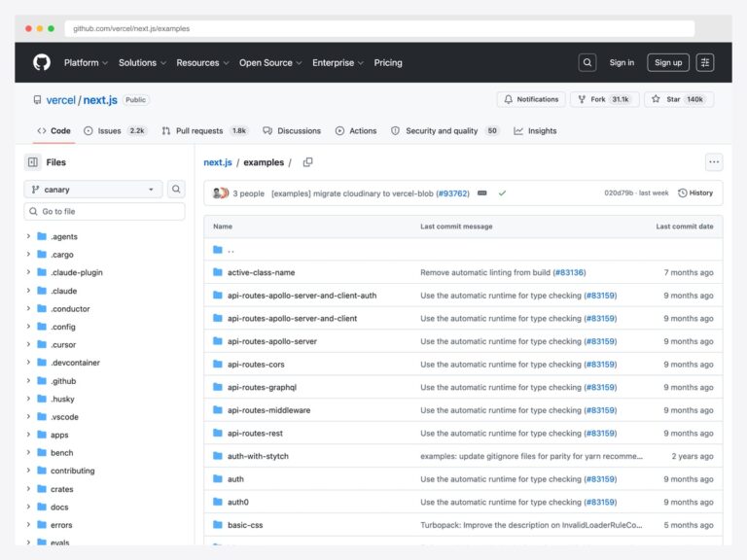Click the commit status checkmark icon

[x=502, y=193]
